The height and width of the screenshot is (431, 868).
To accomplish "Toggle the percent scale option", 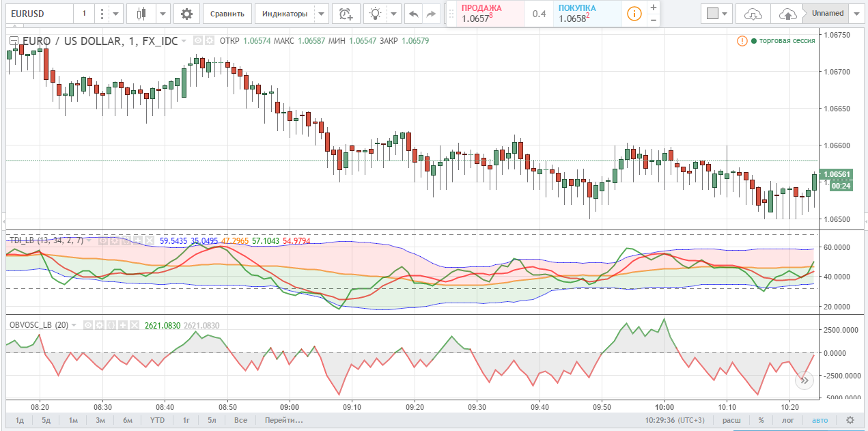I will [761, 420].
